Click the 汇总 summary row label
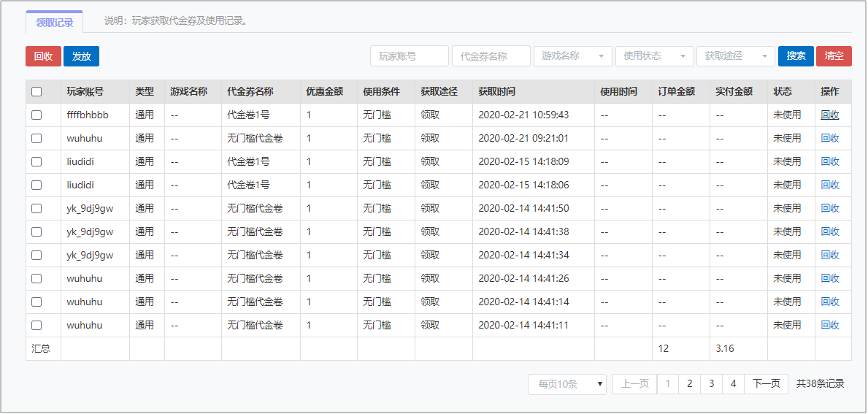 coord(41,349)
